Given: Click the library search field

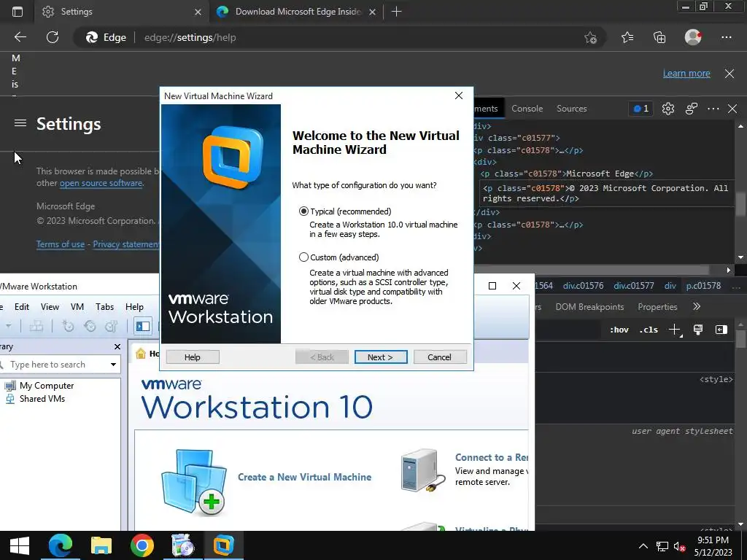Looking at the screenshot, I should pyautogui.click(x=56, y=365).
